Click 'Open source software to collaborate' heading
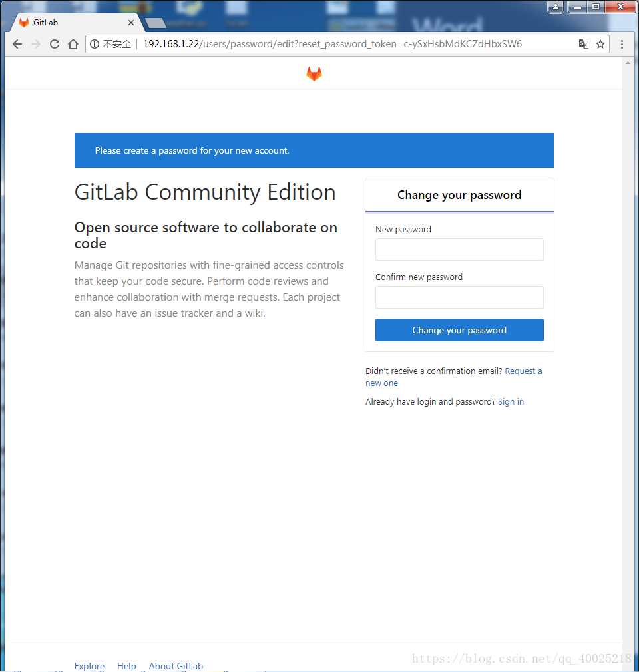639x672 pixels. [206, 235]
